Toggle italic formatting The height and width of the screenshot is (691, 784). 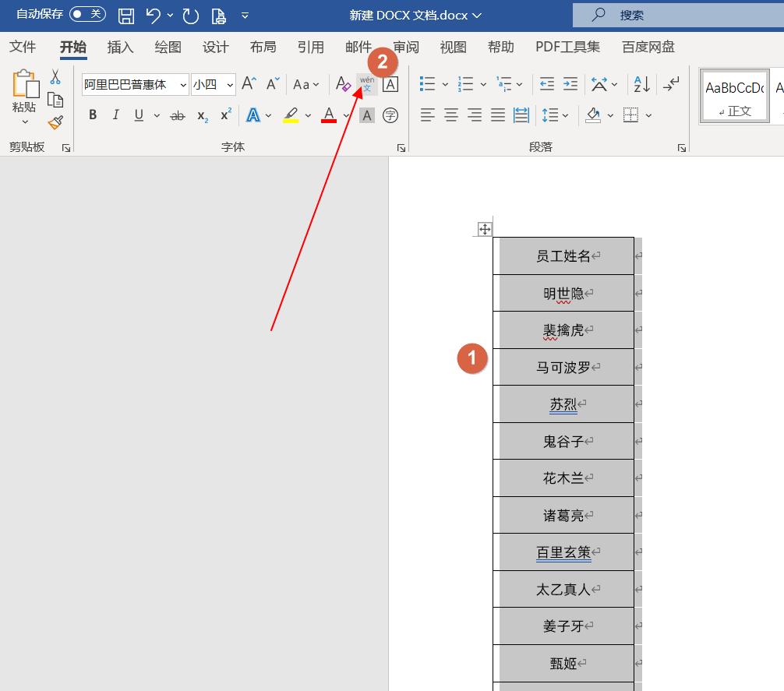[115, 115]
